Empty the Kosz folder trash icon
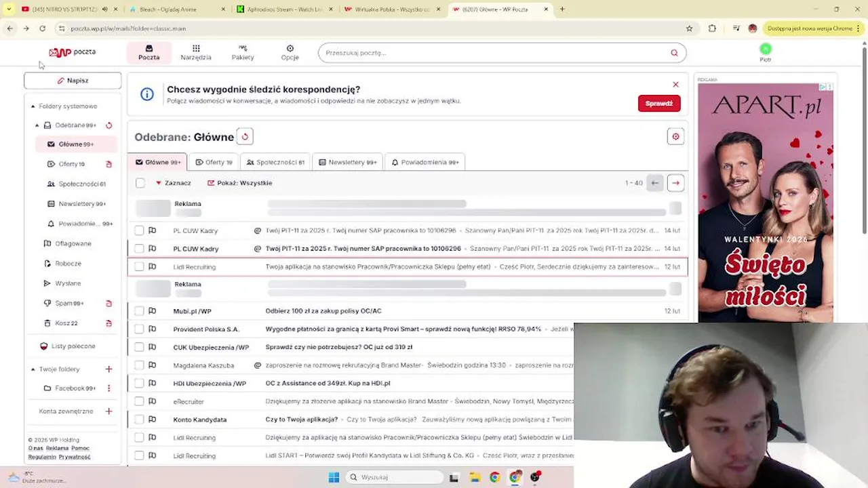Viewport: 868px width, 488px height. (108, 323)
